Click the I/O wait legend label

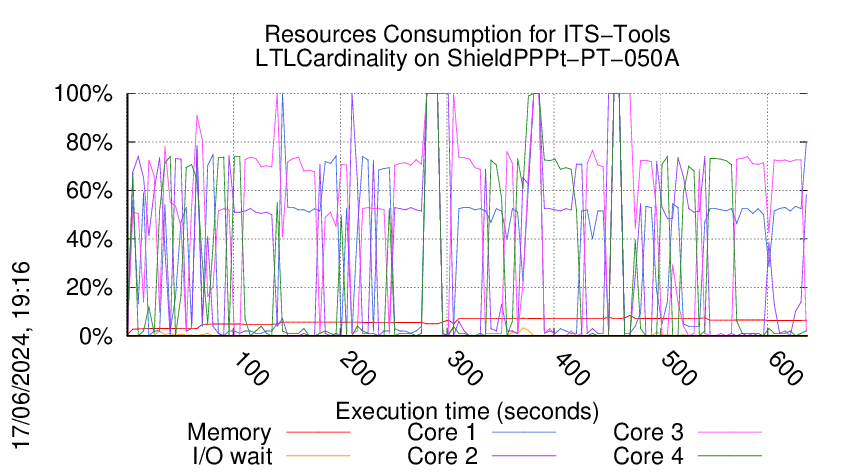click(232, 456)
